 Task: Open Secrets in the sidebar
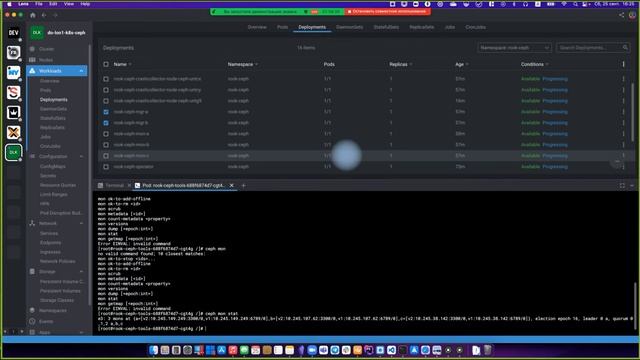[48, 176]
